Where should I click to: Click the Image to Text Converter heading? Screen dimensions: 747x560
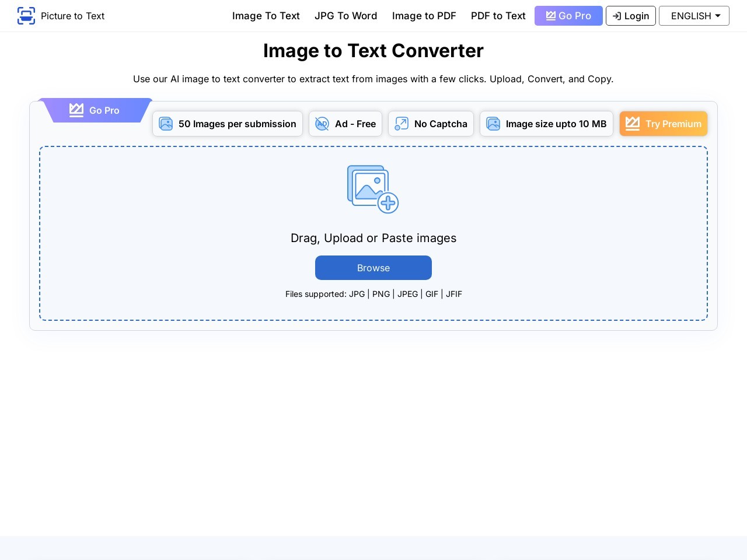373,51
